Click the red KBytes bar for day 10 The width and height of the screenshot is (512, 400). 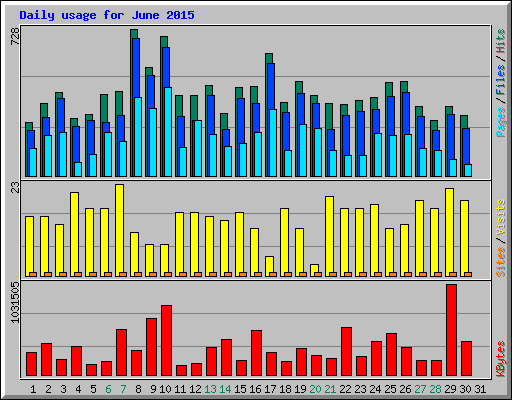click(x=167, y=340)
